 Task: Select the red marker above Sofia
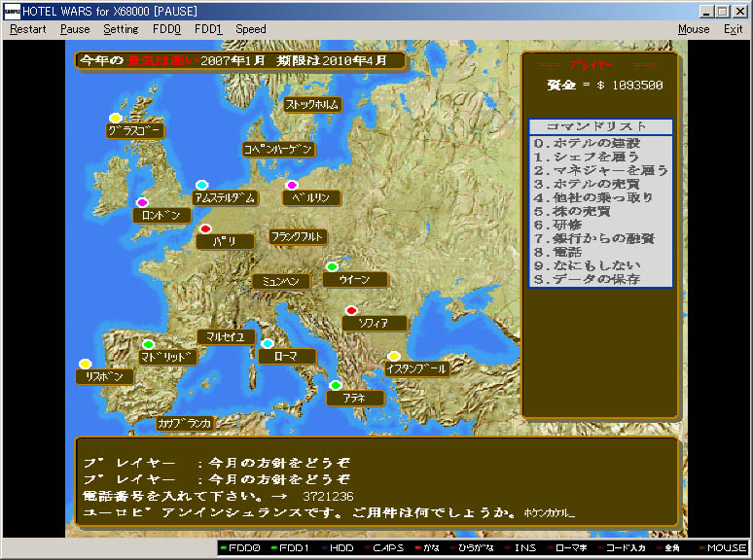(351, 311)
